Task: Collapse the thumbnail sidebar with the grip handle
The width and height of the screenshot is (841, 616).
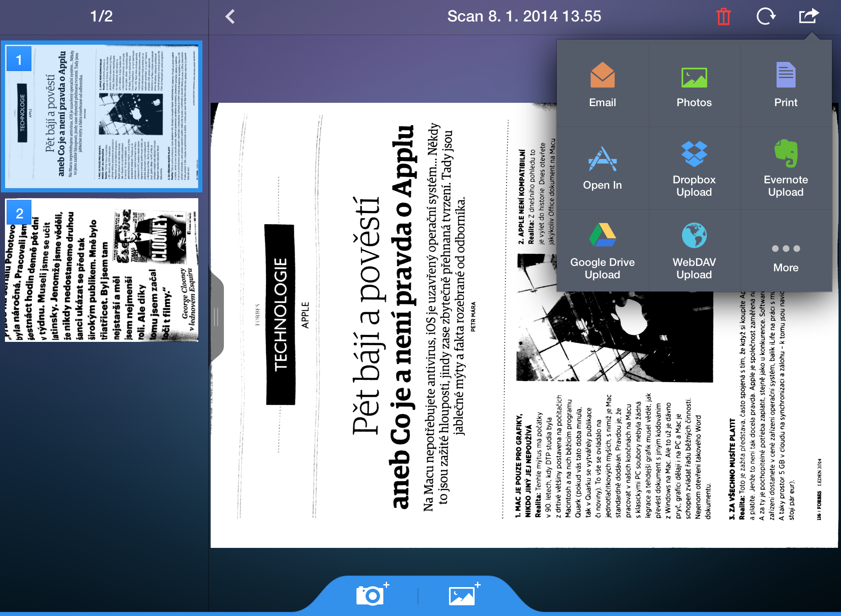Action: pos(216,317)
